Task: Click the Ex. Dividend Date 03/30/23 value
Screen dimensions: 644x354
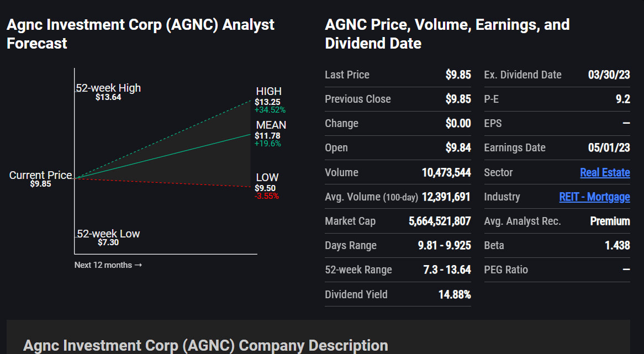Action: tap(609, 75)
